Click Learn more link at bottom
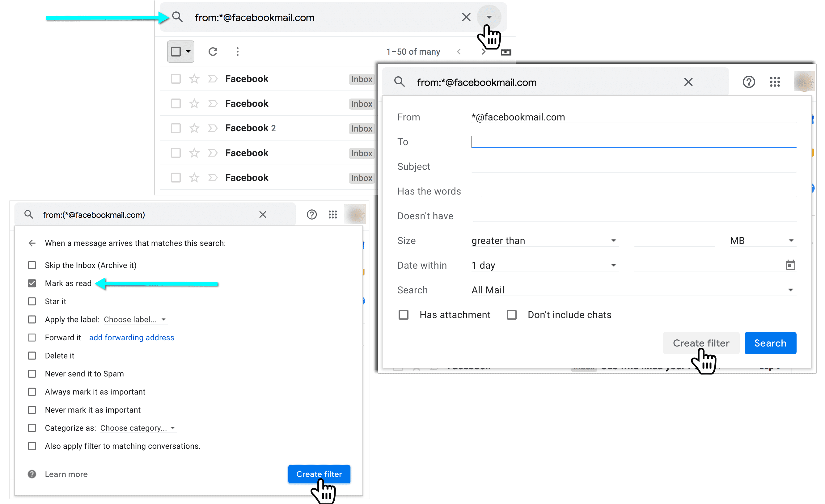The image size is (825, 504). pos(66,474)
